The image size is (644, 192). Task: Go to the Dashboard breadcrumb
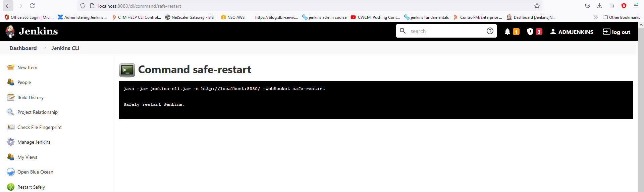tap(23, 48)
